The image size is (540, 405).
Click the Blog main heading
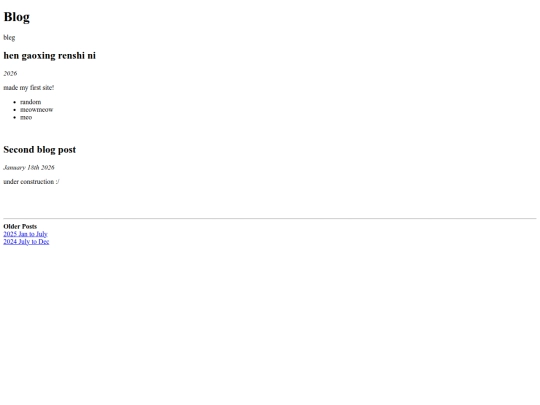click(17, 17)
